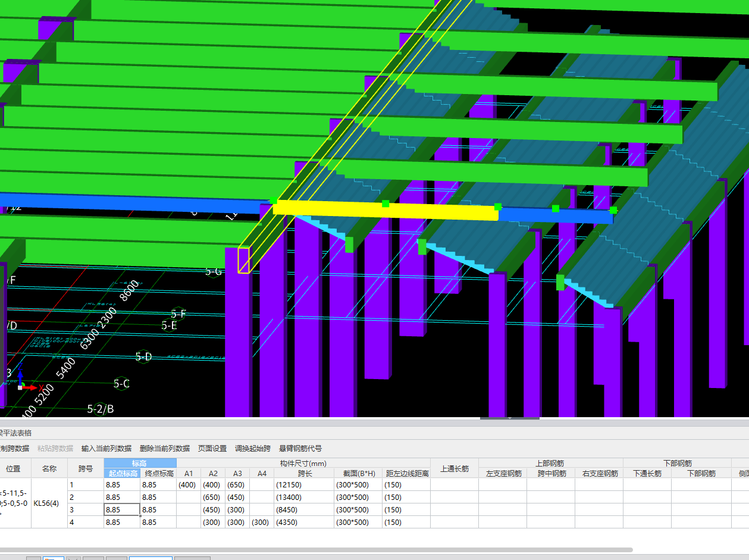
Task: Click span 1 A3 cell (650)
Action: click(x=237, y=484)
